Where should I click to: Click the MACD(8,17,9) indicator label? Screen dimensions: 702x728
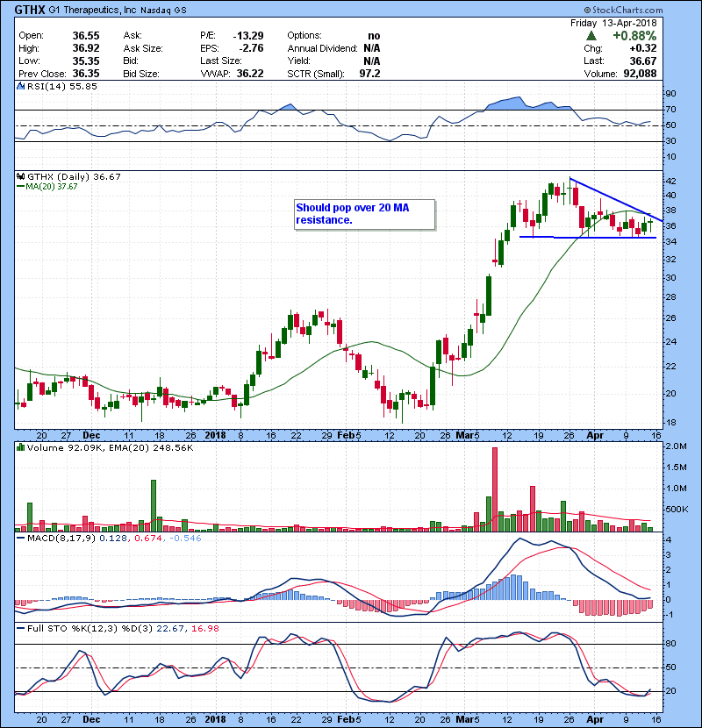point(61,538)
